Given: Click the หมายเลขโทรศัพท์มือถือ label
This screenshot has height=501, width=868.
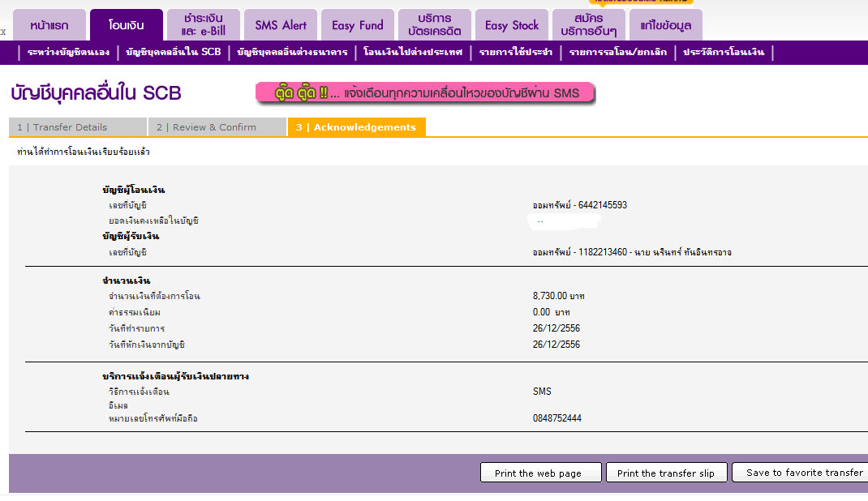Looking at the screenshot, I should coord(153,418).
